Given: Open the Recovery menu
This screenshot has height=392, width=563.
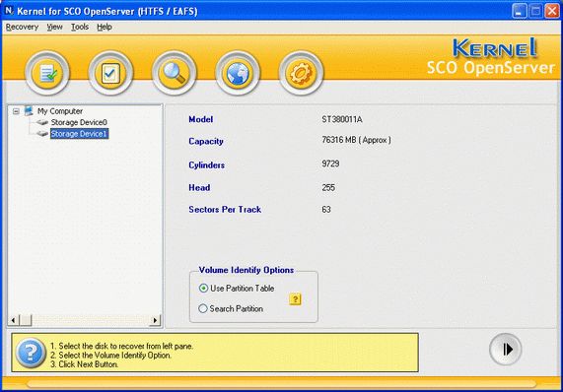Looking at the screenshot, I should [22, 27].
